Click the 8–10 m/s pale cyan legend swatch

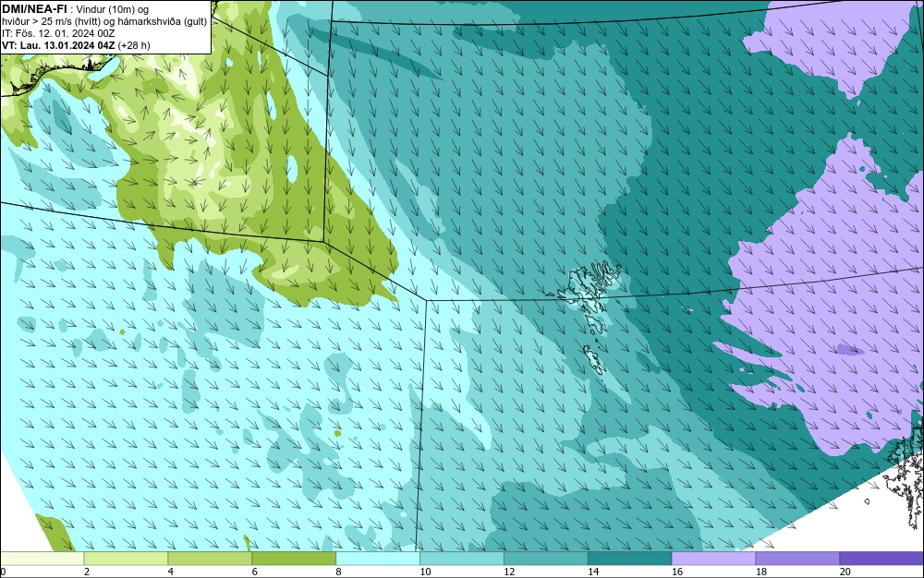point(378,559)
